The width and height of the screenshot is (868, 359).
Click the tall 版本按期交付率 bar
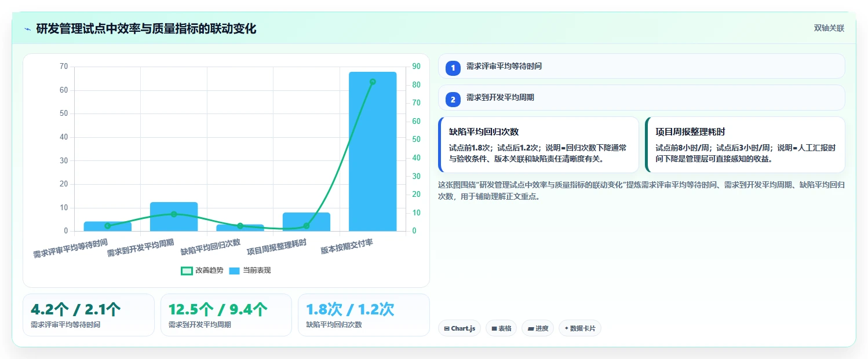[x=373, y=152]
